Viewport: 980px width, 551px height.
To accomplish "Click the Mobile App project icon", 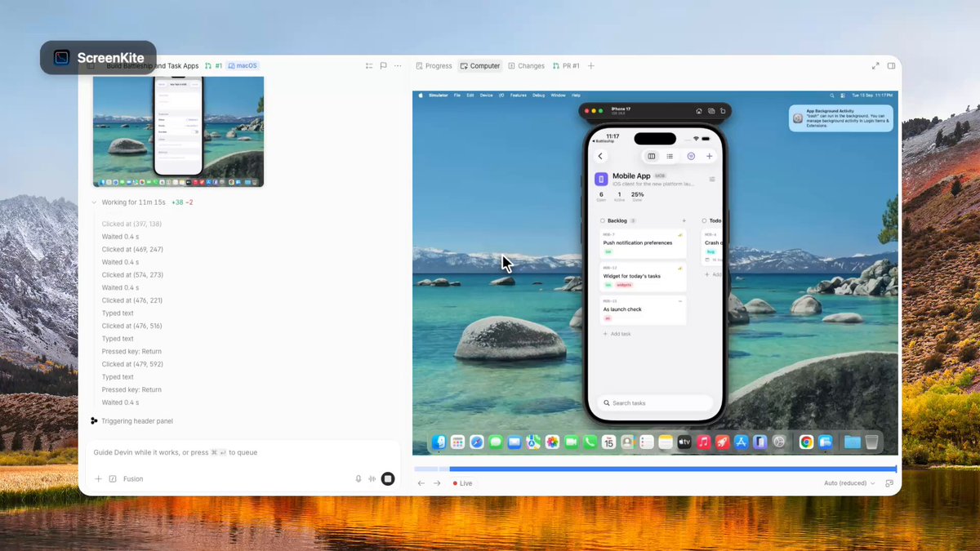I will [601, 179].
